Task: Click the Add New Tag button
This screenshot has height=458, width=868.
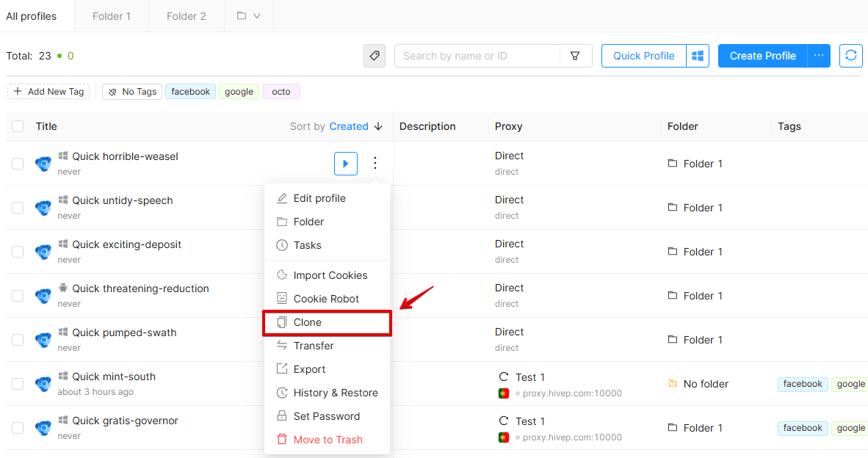Action: pyautogui.click(x=48, y=92)
